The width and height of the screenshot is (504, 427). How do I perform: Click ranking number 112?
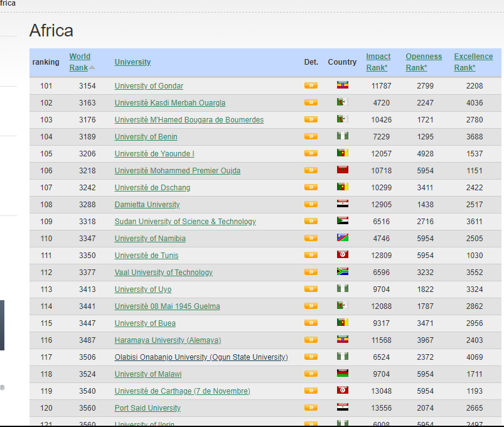46,273
